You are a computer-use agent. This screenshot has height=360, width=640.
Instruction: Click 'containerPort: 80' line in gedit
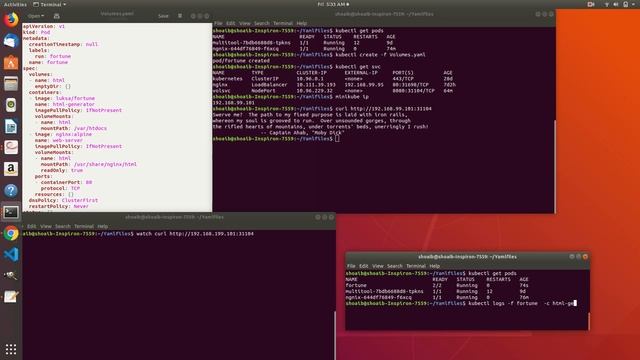click(x=66, y=182)
